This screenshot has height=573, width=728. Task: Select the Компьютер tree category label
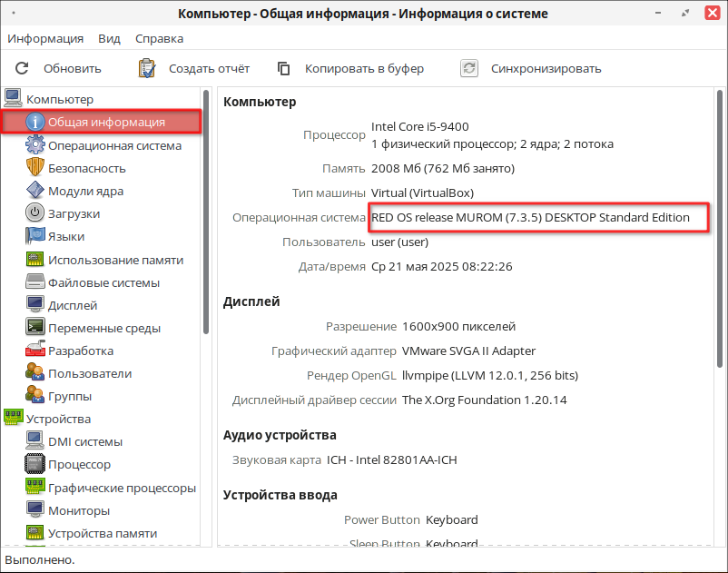[x=60, y=99]
